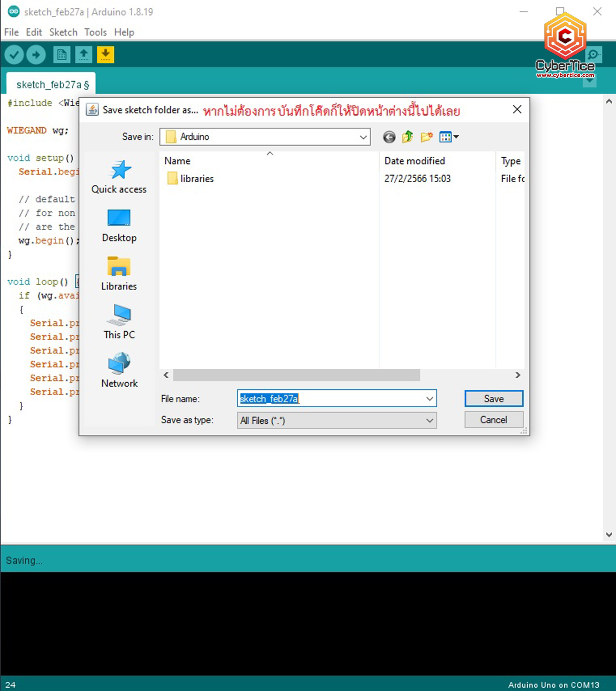Viewport: 616px width, 691px height.
Task: Open the Sketch menu
Action: pyautogui.click(x=63, y=32)
